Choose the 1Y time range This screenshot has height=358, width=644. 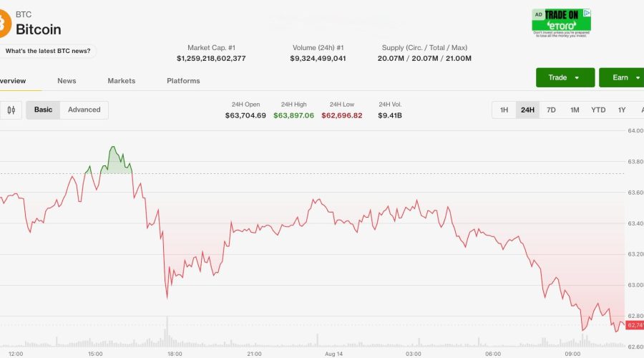coord(622,110)
